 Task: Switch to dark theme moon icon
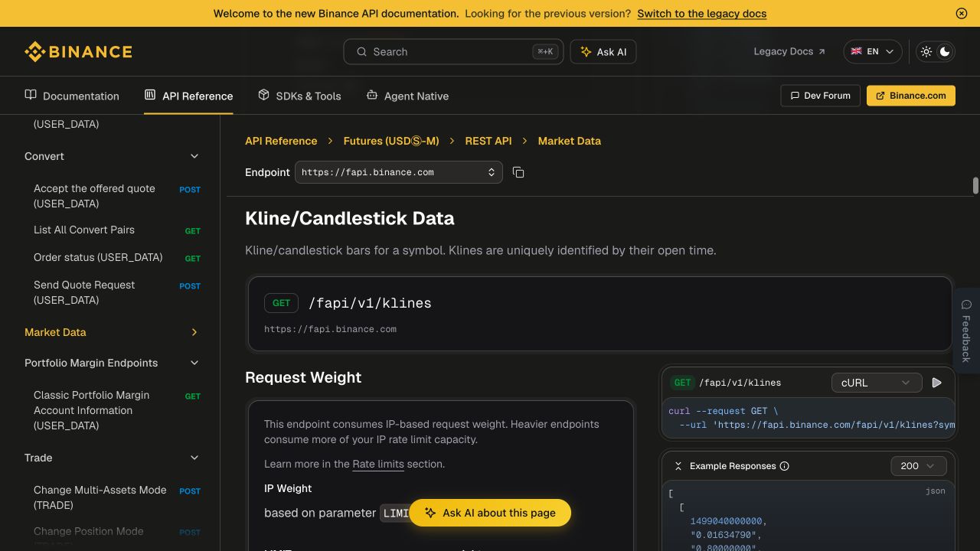pyautogui.click(x=945, y=51)
